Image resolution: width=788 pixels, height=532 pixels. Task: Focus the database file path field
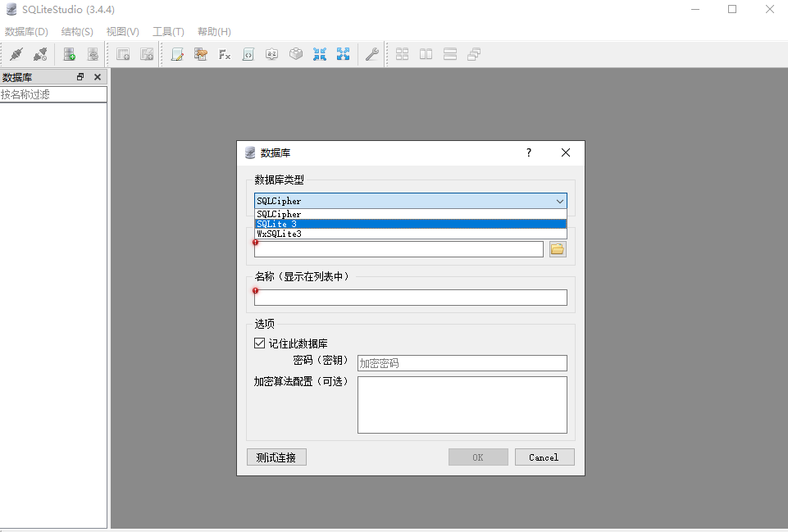399,249
